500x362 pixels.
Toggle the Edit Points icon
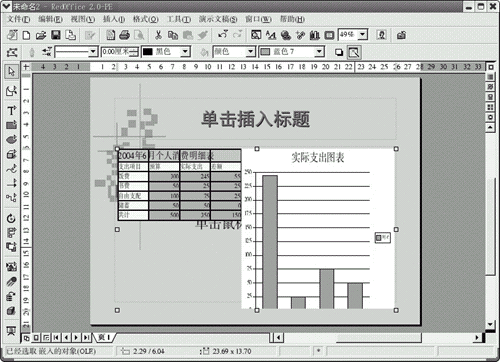[x=12, y=52]
